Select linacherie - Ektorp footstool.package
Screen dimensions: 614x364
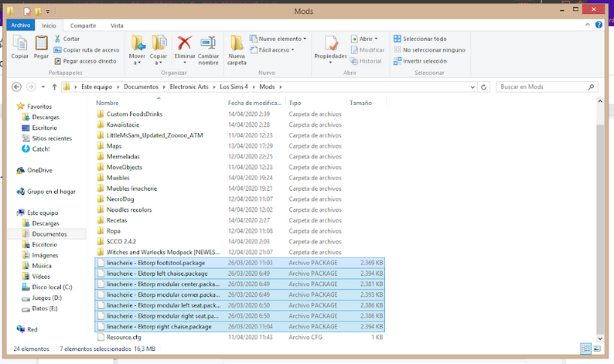tap(240, 263)
